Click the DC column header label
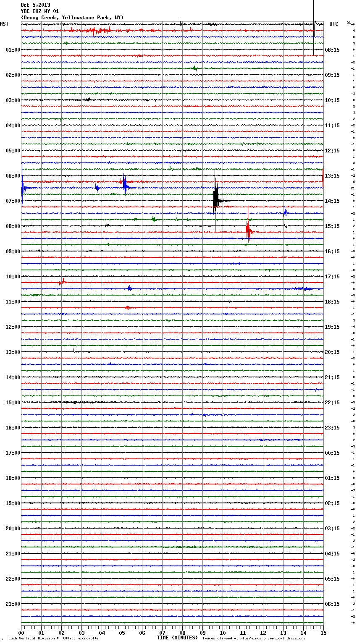 click(349, 22)
